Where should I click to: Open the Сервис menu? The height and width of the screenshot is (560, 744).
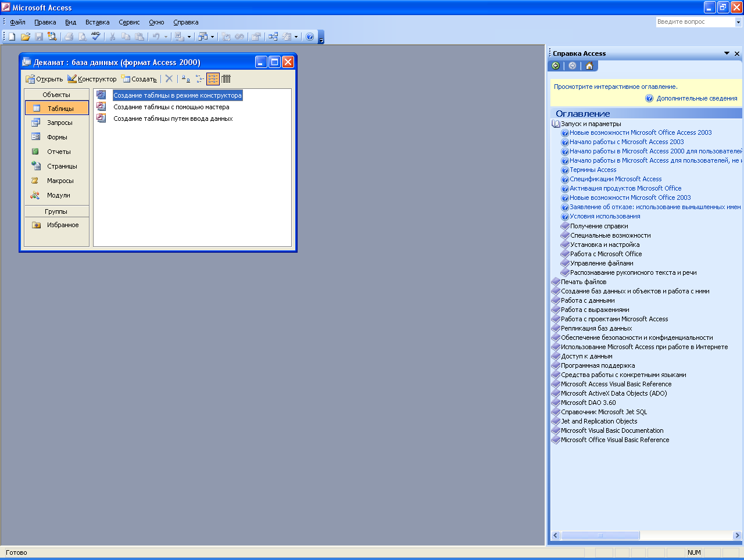[x=129, y=22]
